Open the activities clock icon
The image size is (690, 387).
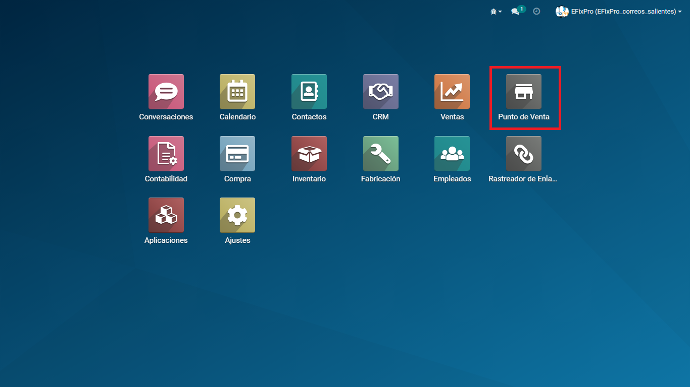tap(536, 11)
